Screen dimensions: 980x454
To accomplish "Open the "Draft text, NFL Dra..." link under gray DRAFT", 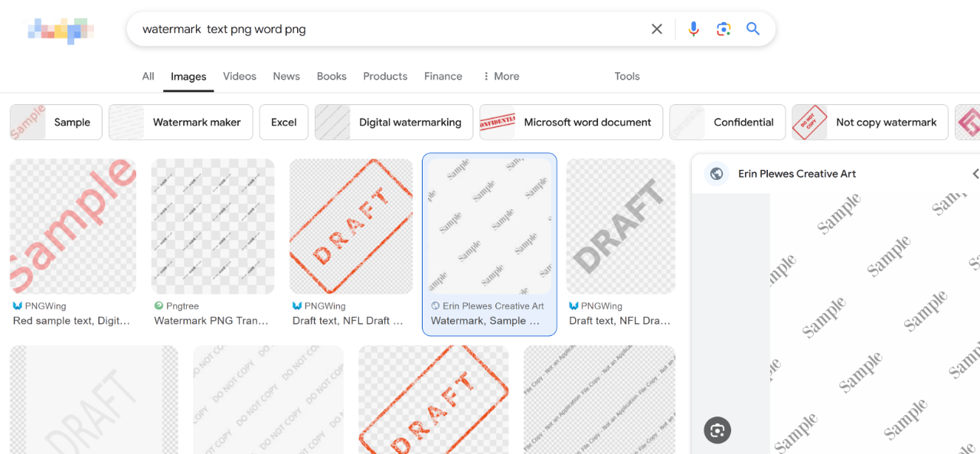I will (x=619, y=321).
